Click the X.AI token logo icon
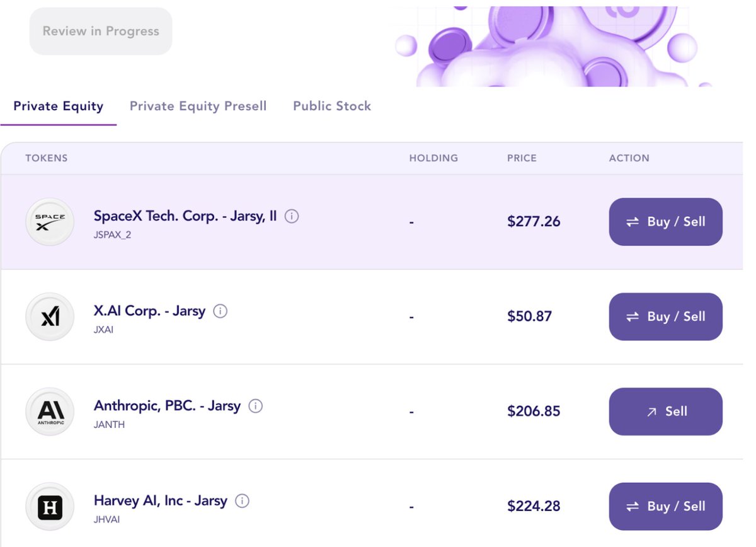This screenshot has height=547, width=756. [50, 317]
